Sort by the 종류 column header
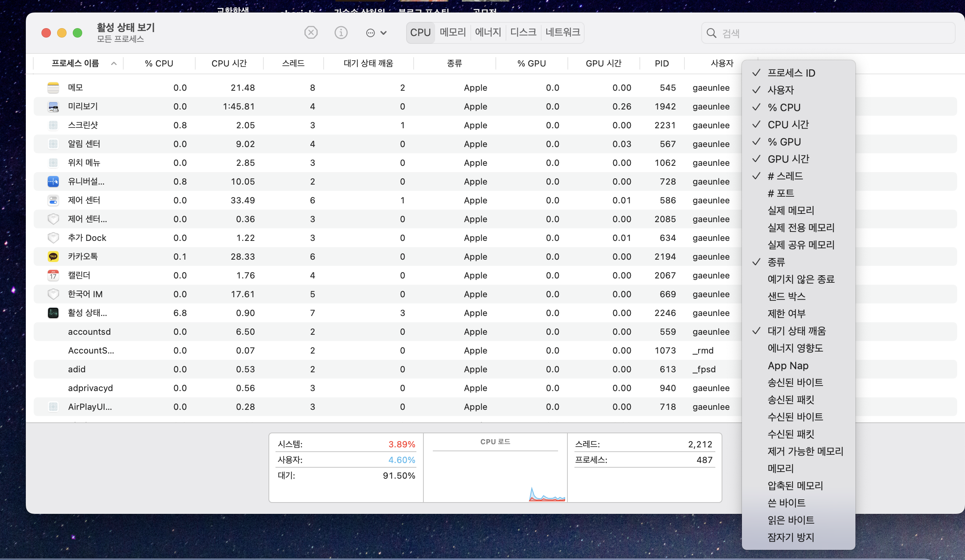 455,63
